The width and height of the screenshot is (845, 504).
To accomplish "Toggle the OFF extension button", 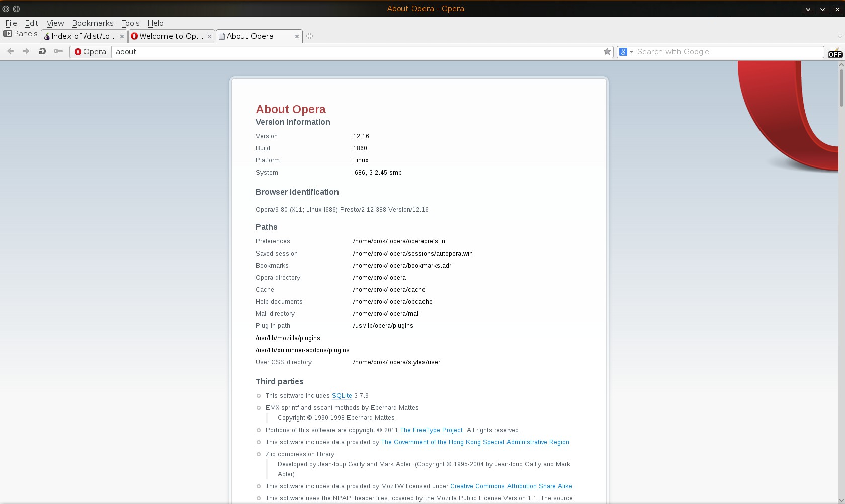I will [x=835, y=54].
